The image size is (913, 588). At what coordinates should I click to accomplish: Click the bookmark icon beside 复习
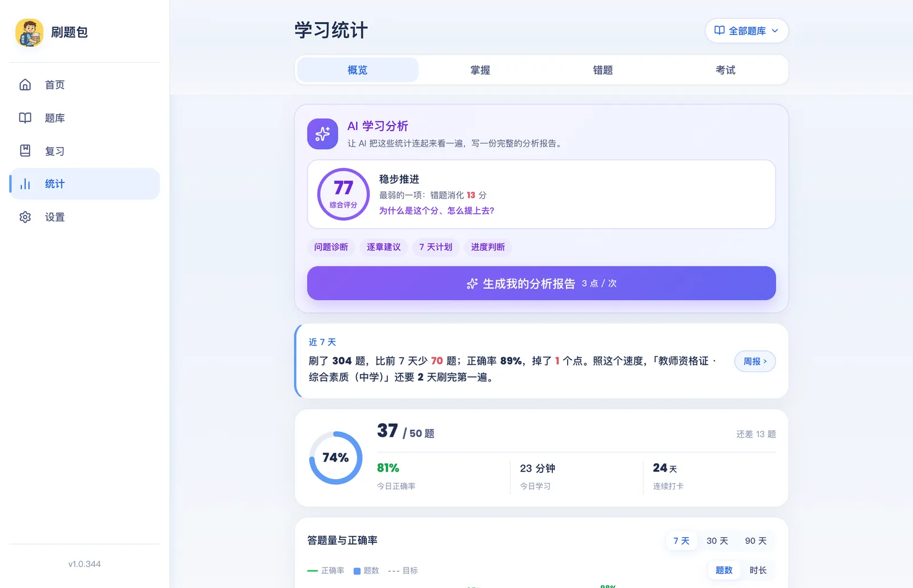point(25,151)
